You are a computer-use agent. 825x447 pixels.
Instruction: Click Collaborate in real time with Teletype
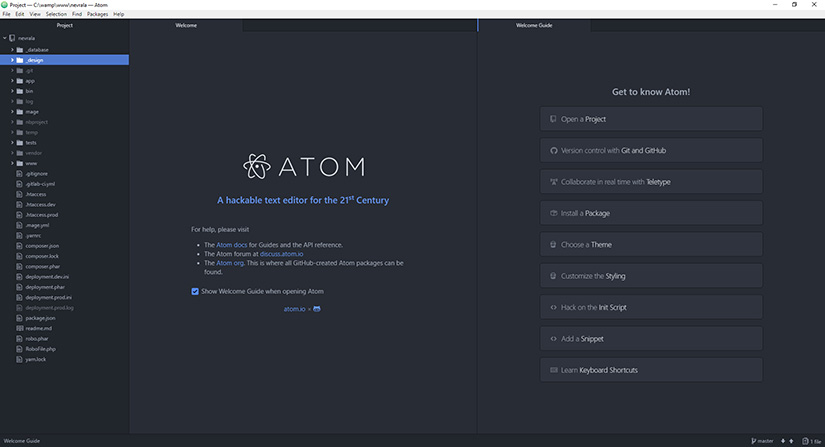tap(651, 182)
